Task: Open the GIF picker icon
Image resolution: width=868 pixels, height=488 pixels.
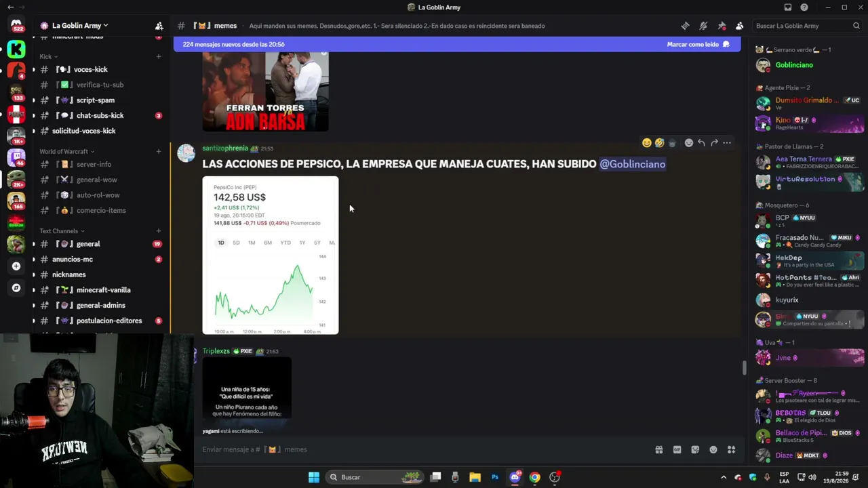Action: pyautogui.click(x=677, y=449)
